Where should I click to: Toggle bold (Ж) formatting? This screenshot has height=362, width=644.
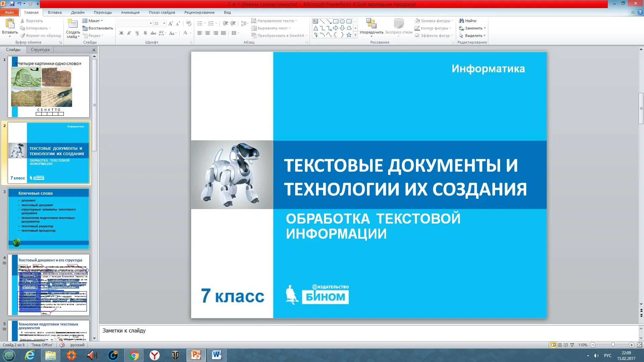coord(121,33)
